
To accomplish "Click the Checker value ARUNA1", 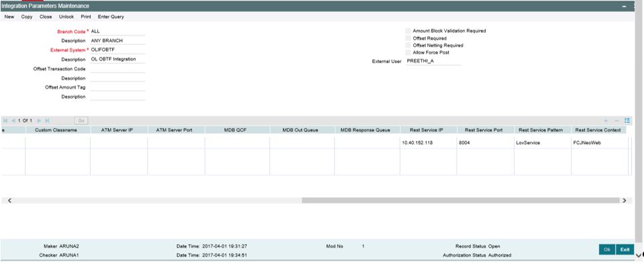I will coord(69,255).
